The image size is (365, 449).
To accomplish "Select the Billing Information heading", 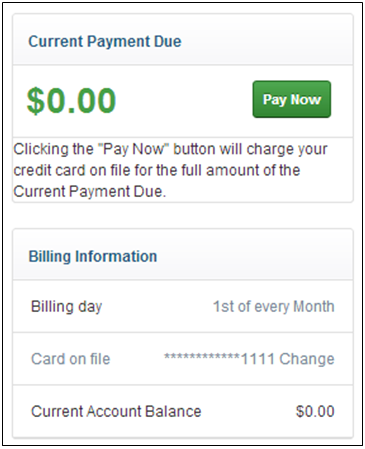I will (93, 256).
